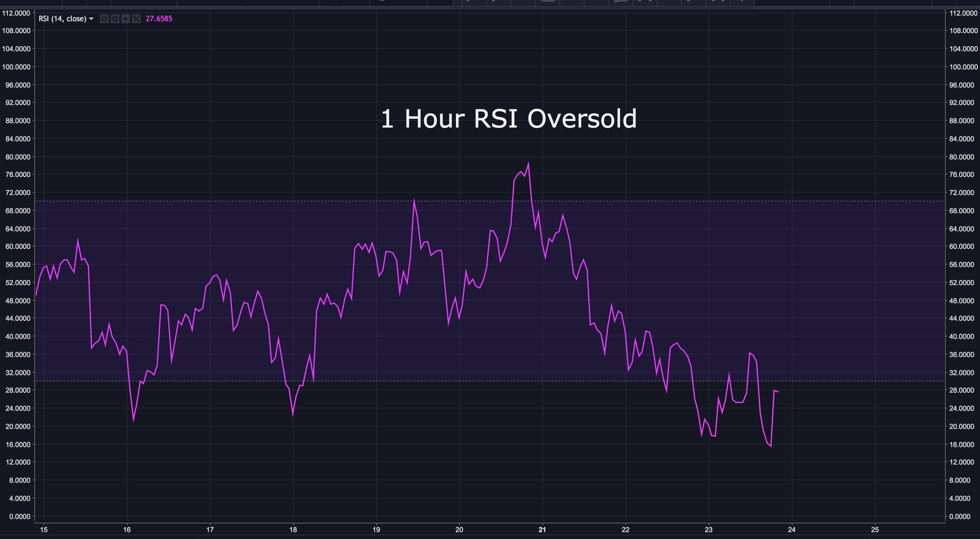This screenshot has width=980, height=539.
Task: Open RSI settings via gear icon
Action: coord(115,19)
